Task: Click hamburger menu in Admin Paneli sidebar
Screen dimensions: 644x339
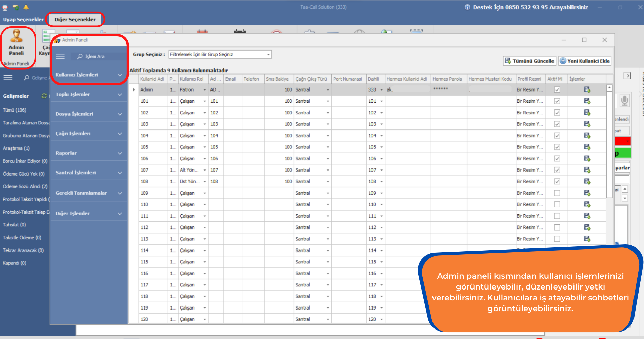Action: 60,56
